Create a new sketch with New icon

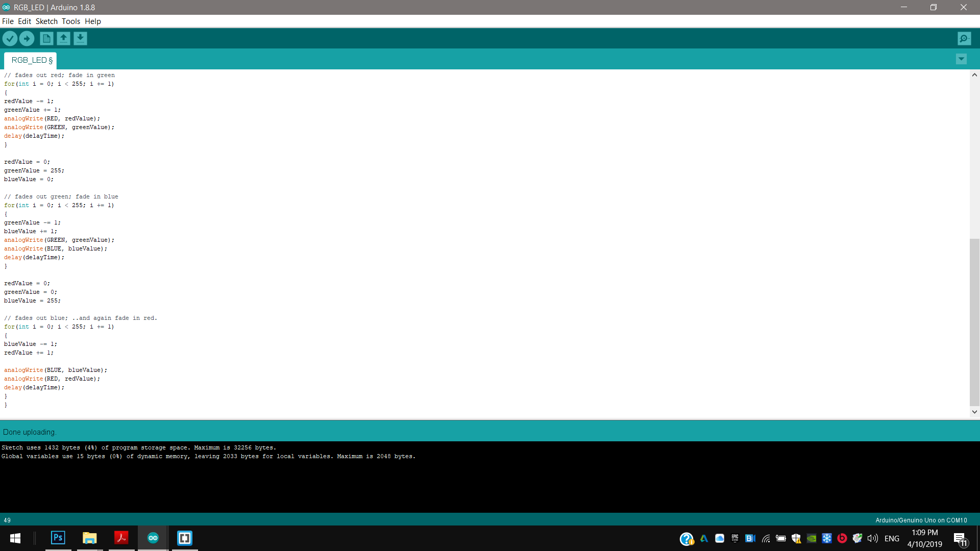pyautogui.click(x=46, y=38)
